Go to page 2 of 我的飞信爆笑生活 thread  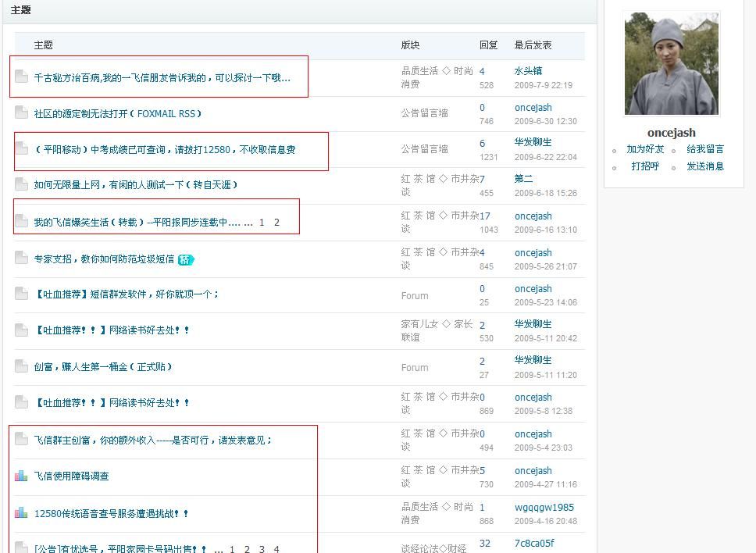[x=276, y=223]
